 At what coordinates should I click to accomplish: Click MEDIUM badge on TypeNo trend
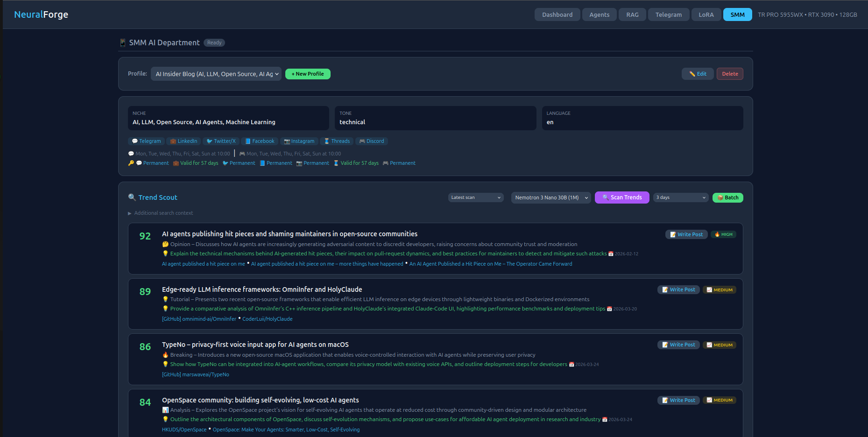720,345
